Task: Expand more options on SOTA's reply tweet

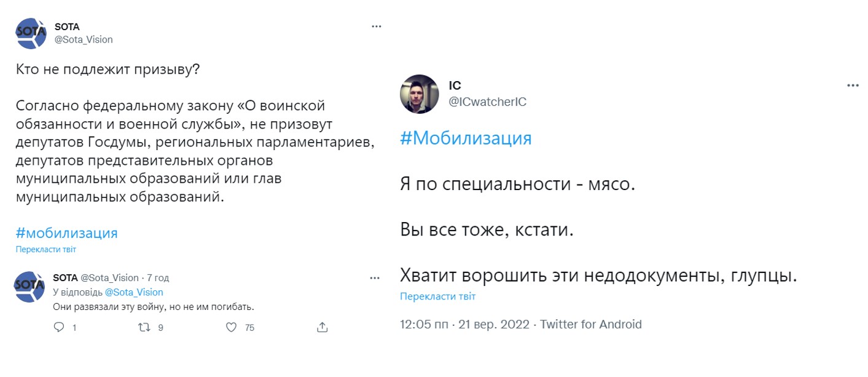Action: (x=375, y=278)
